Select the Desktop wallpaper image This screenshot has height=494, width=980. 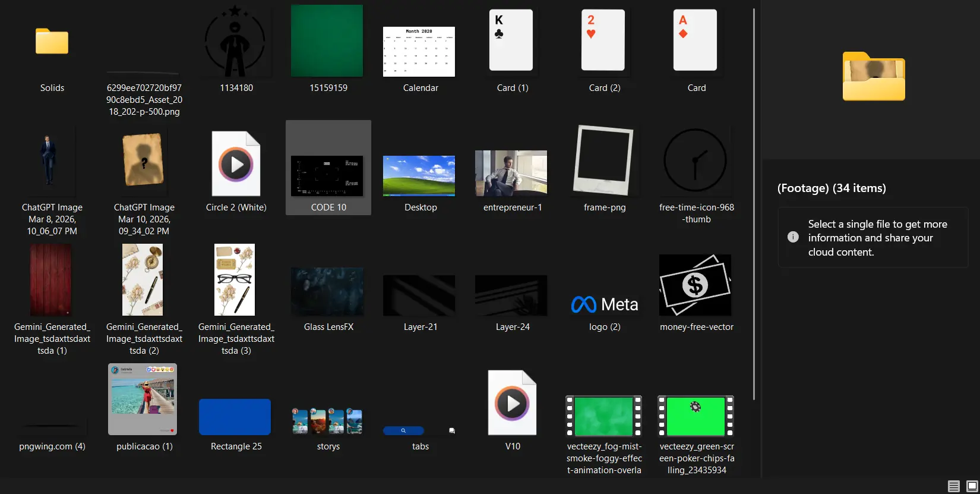pos(419,175)
